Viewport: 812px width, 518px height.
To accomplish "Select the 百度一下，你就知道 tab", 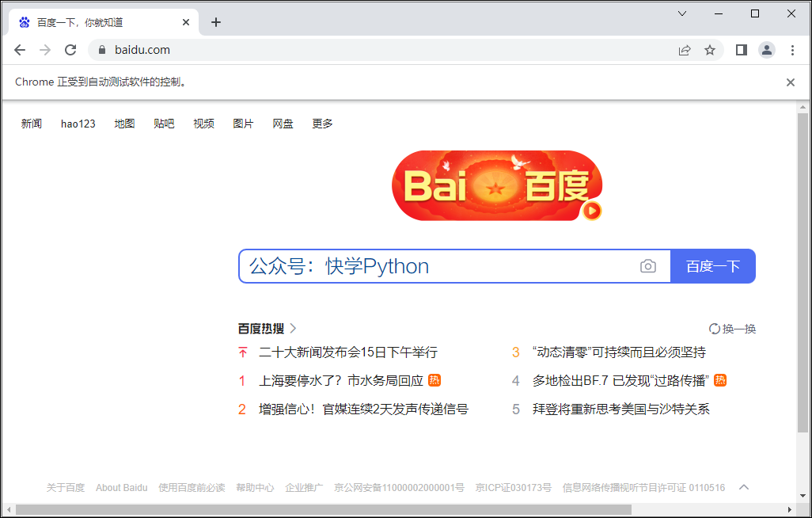I will [104, 22].
